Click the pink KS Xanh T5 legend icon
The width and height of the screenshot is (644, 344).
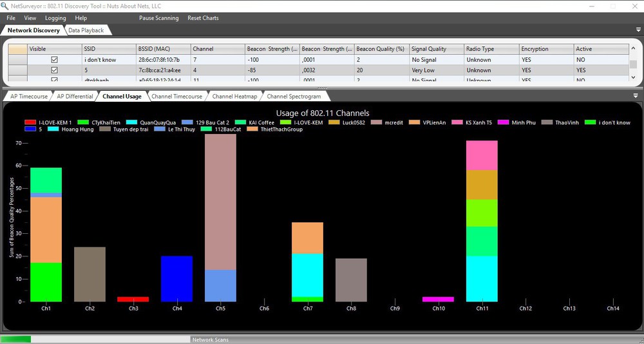point(457,122)
